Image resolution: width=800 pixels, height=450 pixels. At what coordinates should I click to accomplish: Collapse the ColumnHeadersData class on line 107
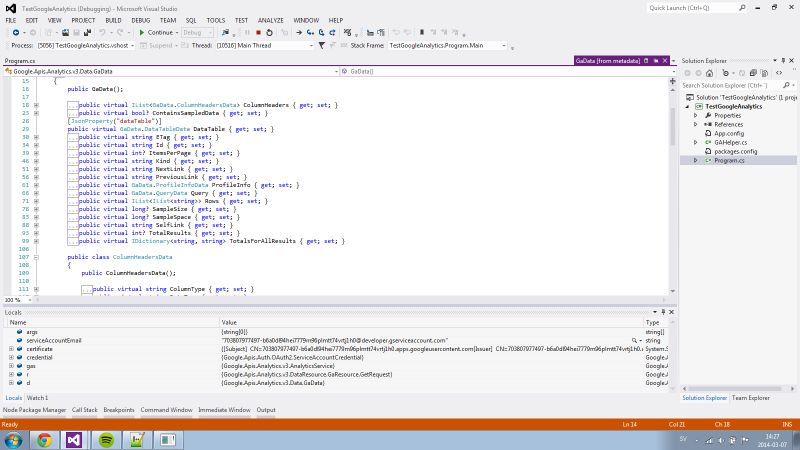(x=36, y=257)
